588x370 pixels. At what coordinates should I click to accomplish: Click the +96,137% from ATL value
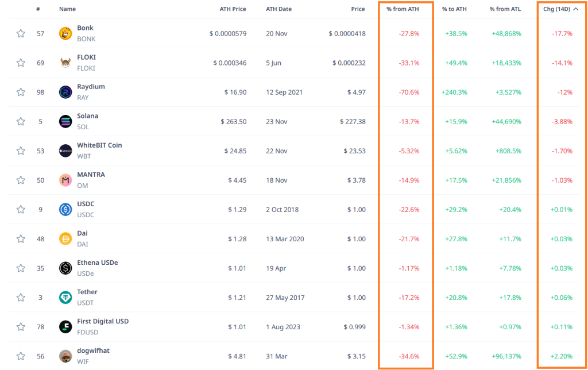[506, 356]
